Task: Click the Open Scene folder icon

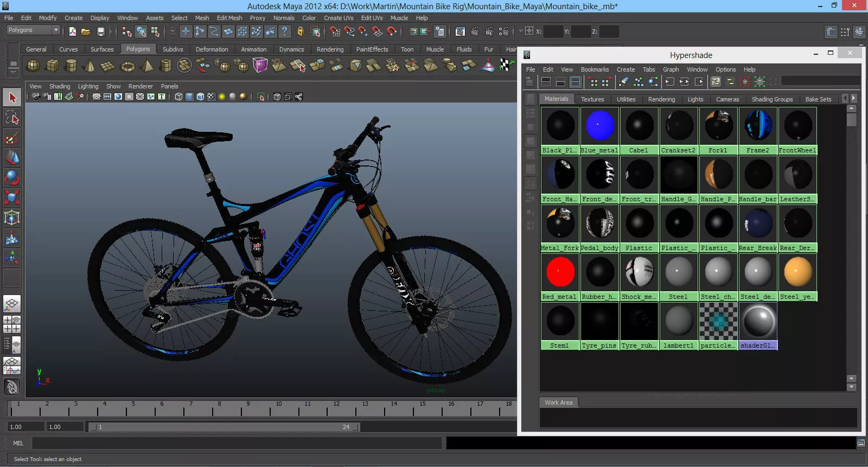Action: 86,31
